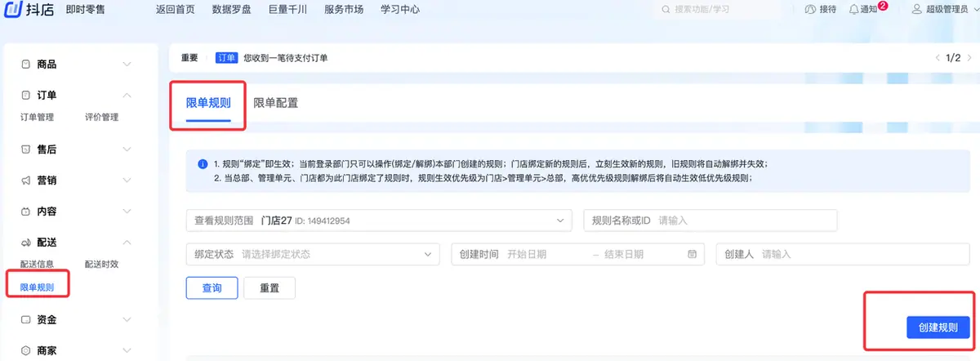Click the 查询 button
The image size is (980, 361).
click(x=212, y=288)
